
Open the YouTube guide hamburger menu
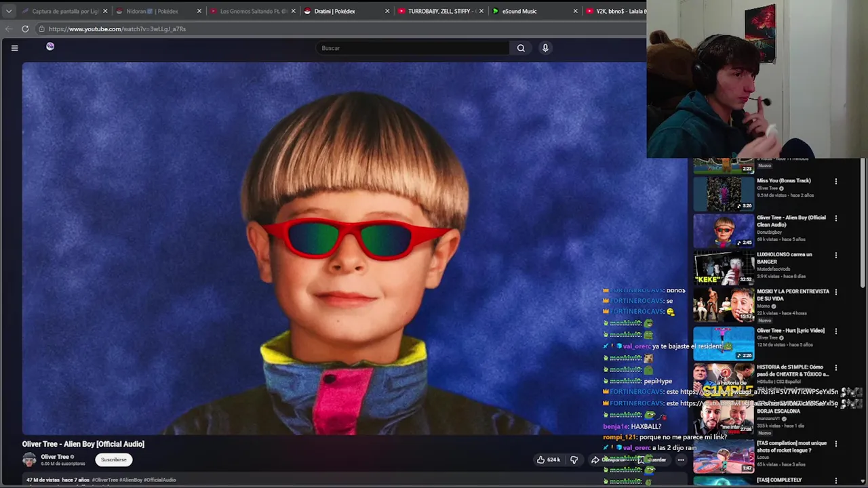(x=14, y=47)
